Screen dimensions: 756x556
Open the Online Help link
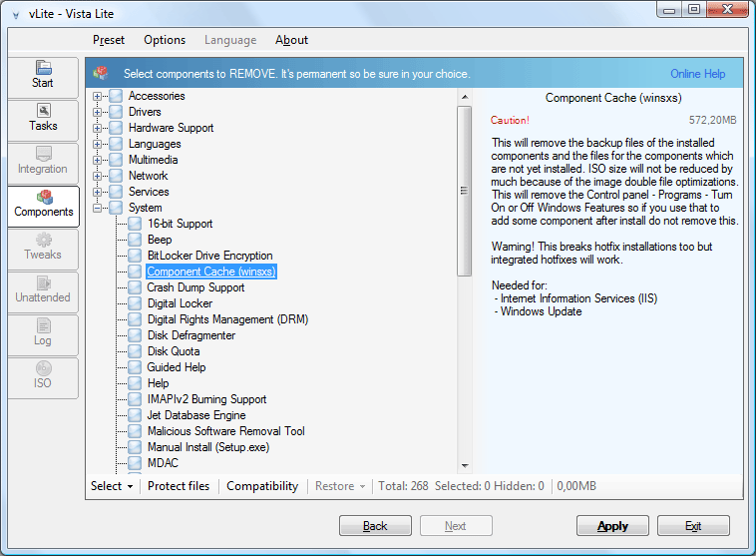[698, 74]
